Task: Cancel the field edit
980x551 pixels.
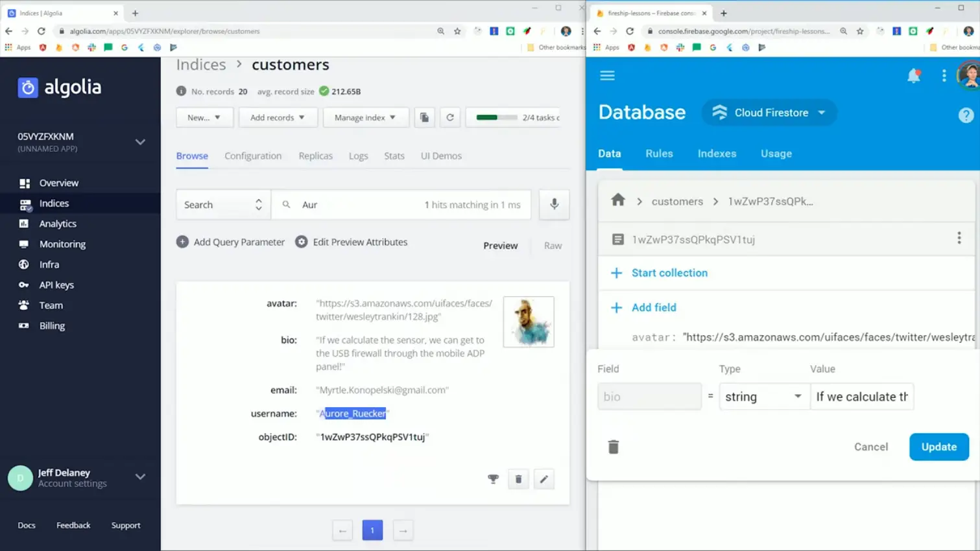Action: tap(870, 447)
